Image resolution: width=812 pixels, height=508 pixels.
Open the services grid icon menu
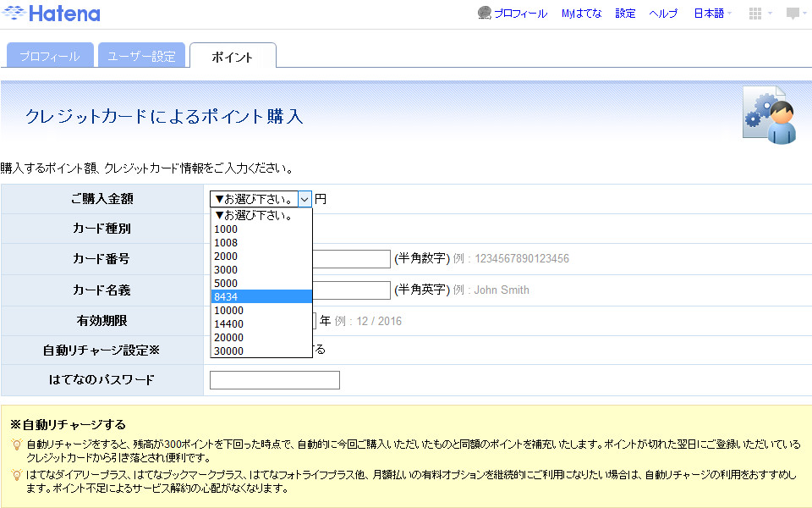[x=755, y=14]
